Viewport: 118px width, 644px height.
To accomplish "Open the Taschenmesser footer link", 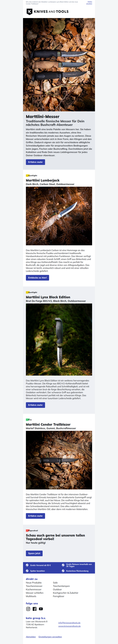I will tap(34, 586).
